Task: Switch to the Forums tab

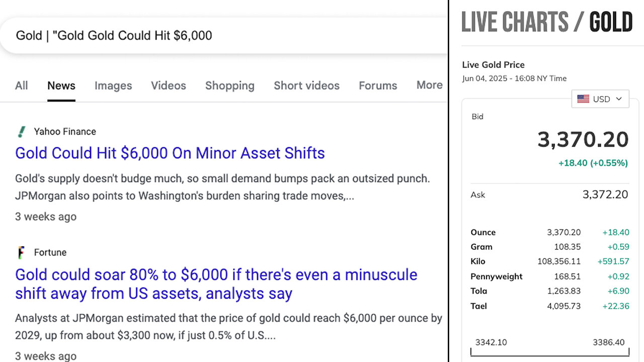Action: click(378, 85)
